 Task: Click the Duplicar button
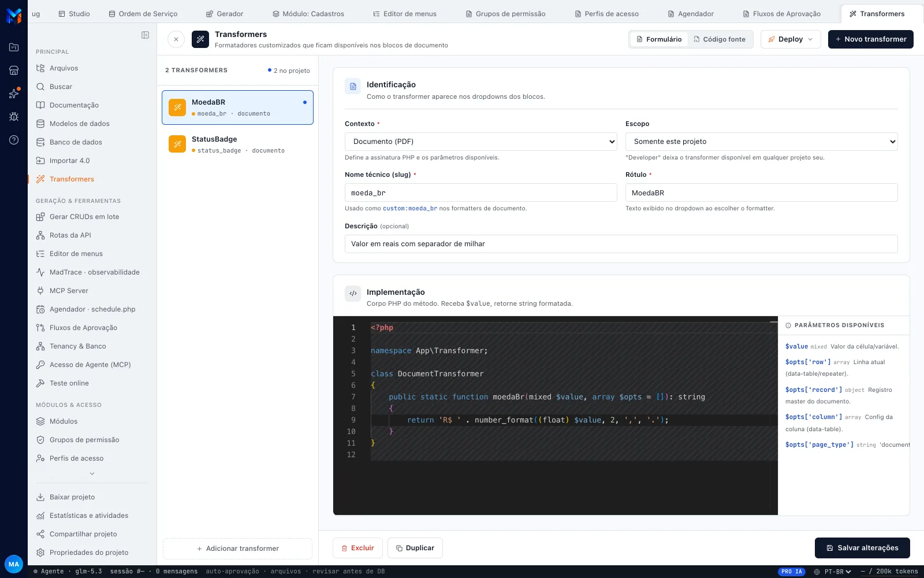415,548
